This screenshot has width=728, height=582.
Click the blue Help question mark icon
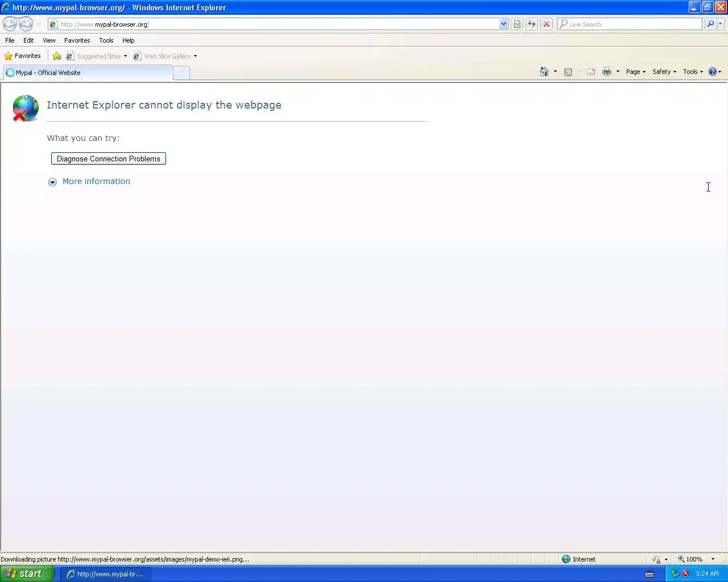713,72
